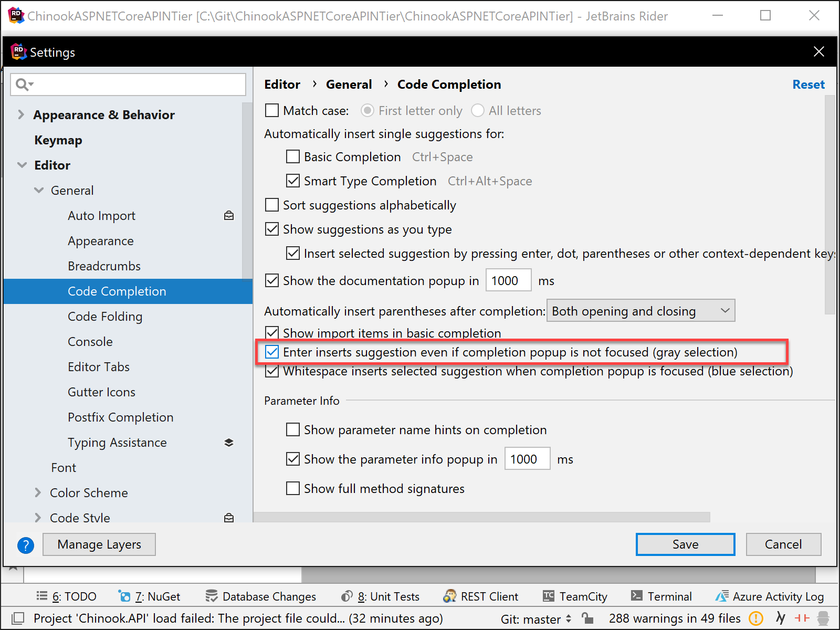This screenshot has height=630, width=840.
Task: Close the Settings dialog with the X
Action: point(818,51)
